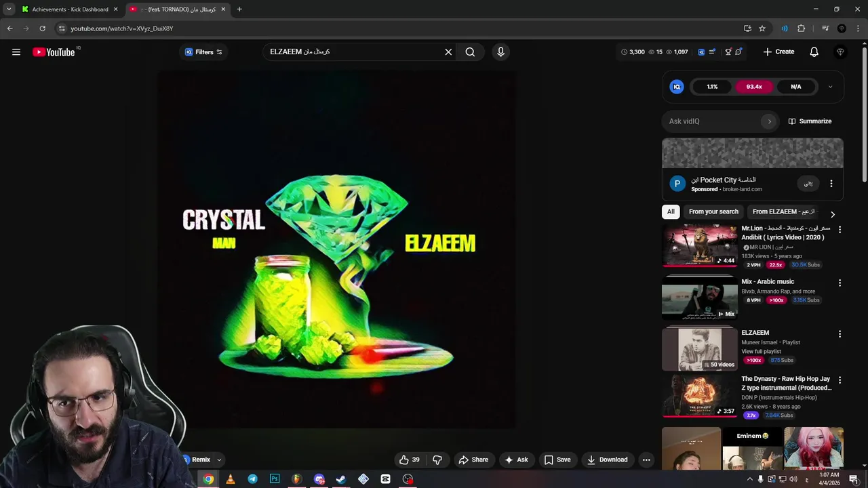
Task: Click the Ask button
Action: click(516, 460)
